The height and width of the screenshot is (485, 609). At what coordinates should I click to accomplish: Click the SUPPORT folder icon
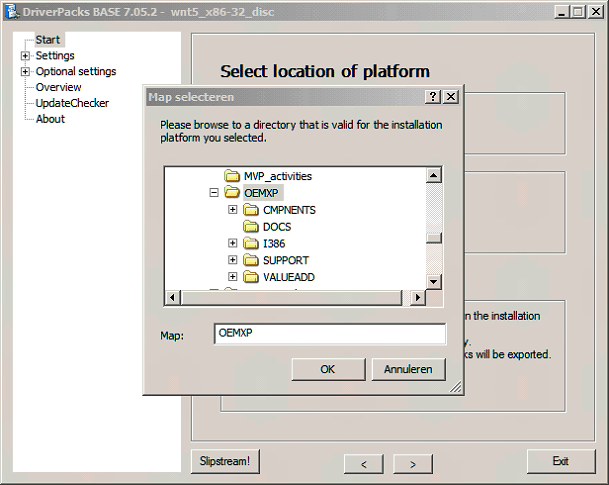[251, 260]
